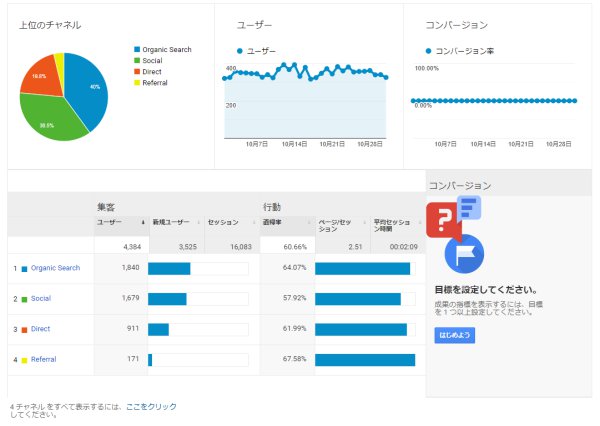The width and height of the screenshot is (600, 426).
Task: Click the 上位のチャネル heading
Action: pyautogui.click(x=50, y=25)
